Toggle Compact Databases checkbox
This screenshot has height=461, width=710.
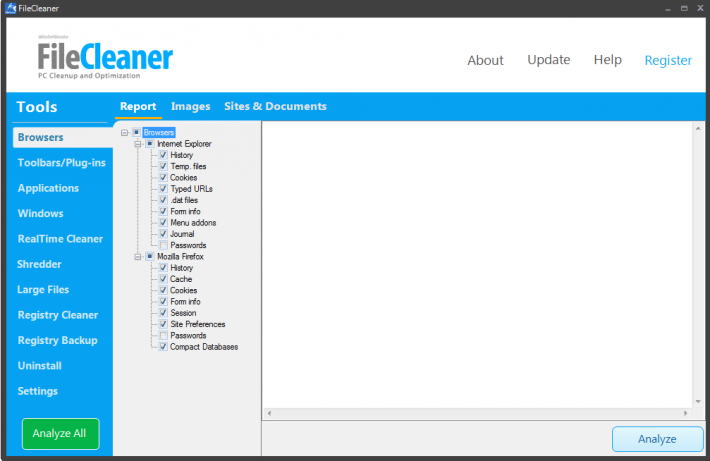[163, 347]
